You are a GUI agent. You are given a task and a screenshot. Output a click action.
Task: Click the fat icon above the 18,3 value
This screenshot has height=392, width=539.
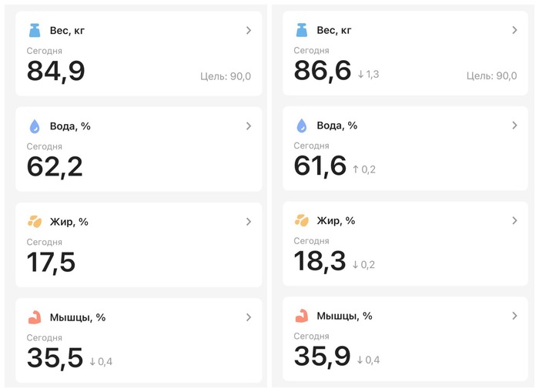pyautogui.click(x=302, y=221)
